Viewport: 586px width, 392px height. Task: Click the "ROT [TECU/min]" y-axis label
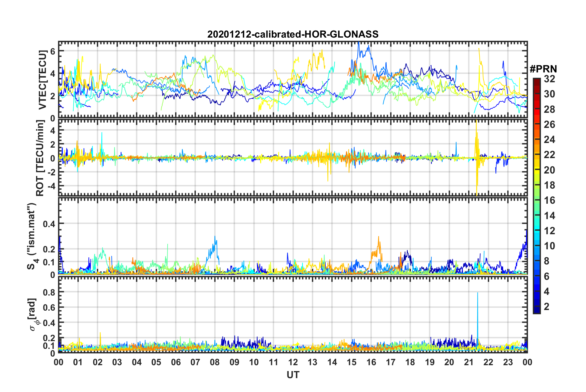pos(40,158)
